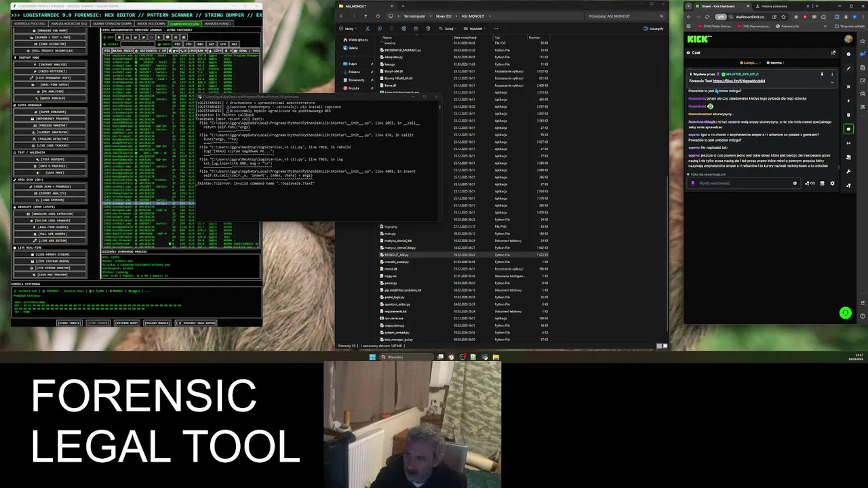Click the [RESTART JAKO ADMIN] button
This screenshot has height=488, width=868.
pos(195,323)
